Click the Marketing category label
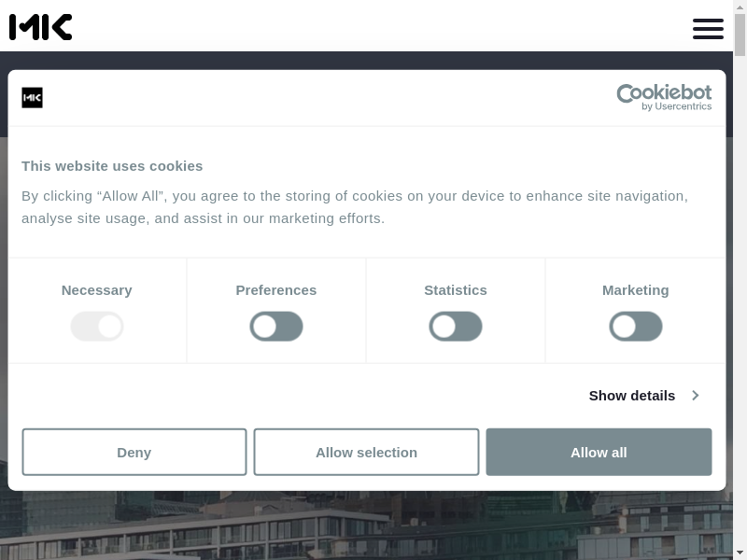The image size is (747, 560). [x=636, y=290]
